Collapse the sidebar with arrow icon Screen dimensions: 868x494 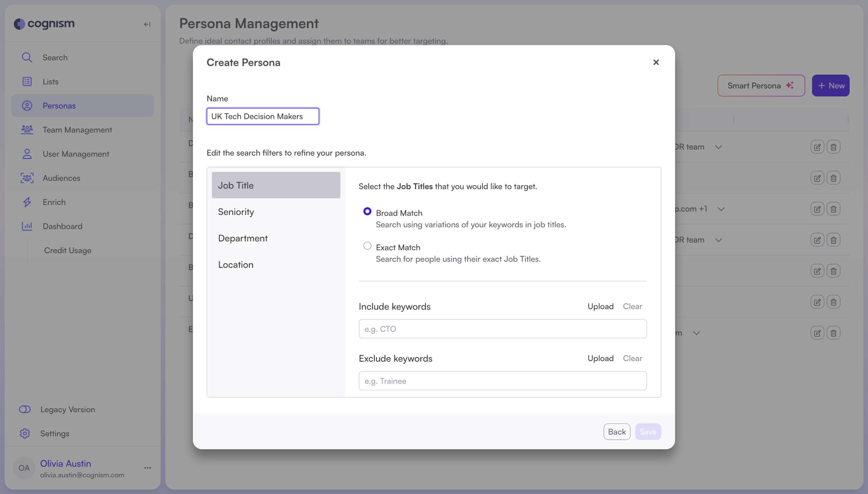pos(147,24)
